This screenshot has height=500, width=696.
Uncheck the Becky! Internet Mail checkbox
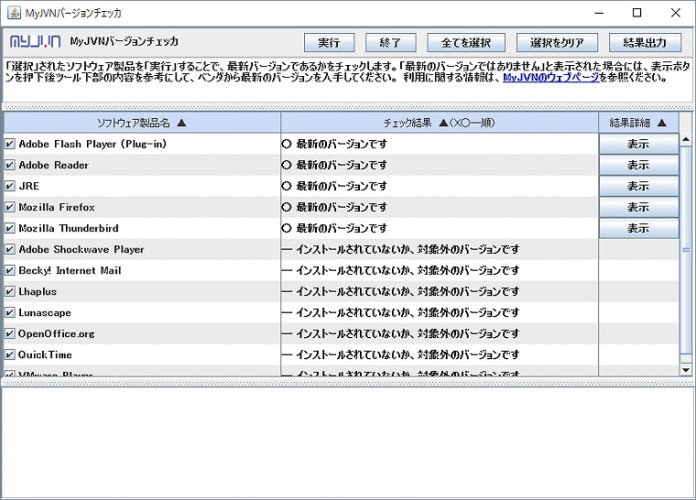pyautogui.click(x=10, y=270)
